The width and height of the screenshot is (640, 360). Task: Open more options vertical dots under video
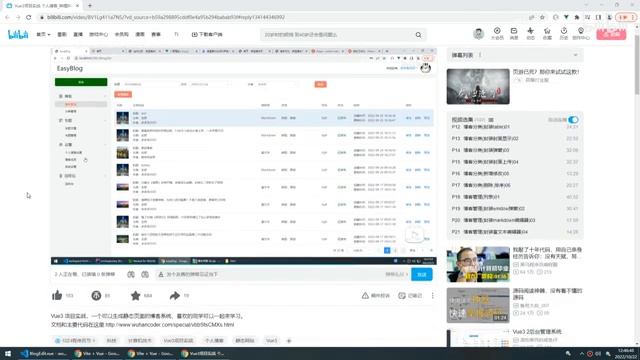click(x=433, y=296)
